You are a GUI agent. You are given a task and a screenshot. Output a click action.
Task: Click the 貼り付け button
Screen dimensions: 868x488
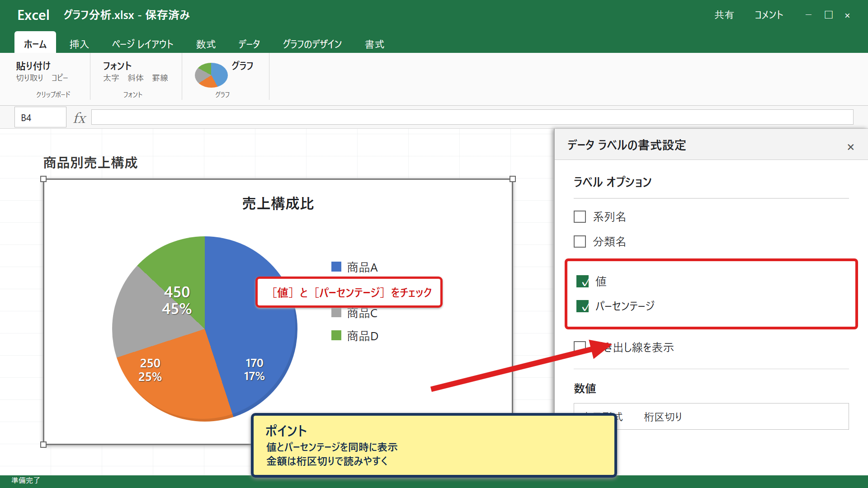click(33, 66)
